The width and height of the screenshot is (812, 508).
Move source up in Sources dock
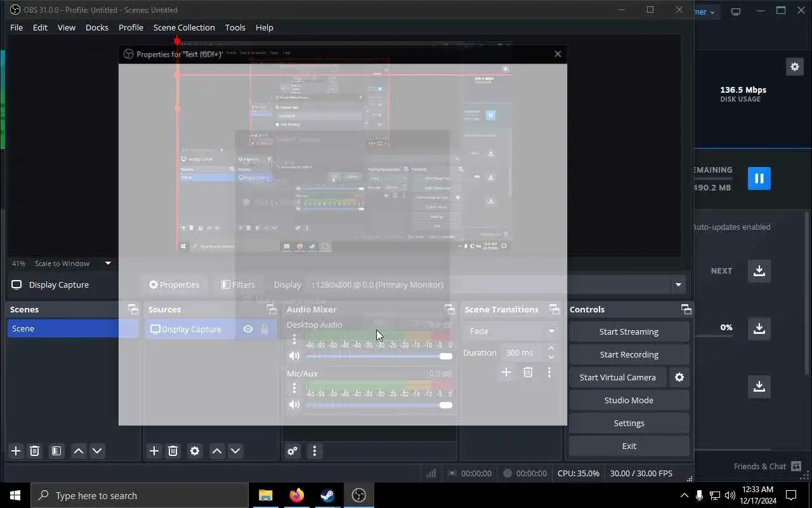point(217,451)
